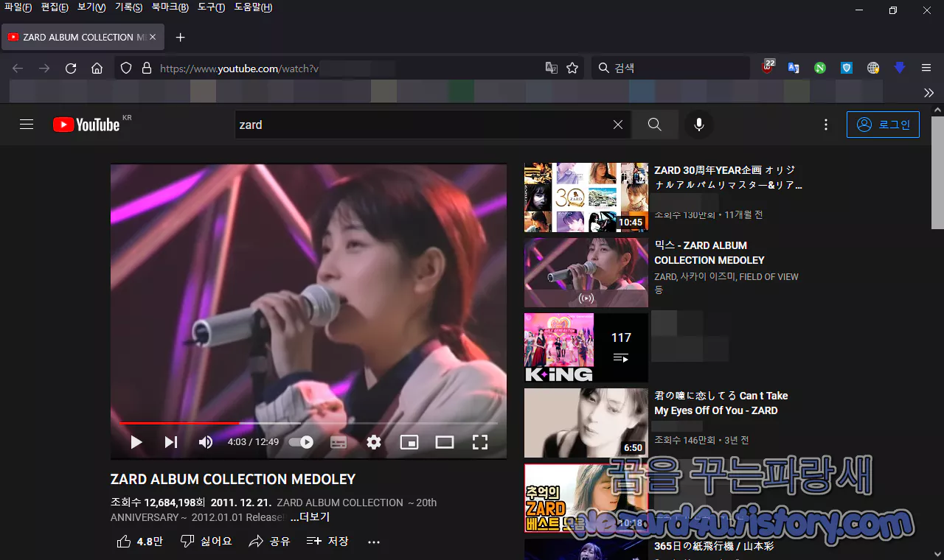Expand description with ...더보기
Screen dimensions: 944x560
(310, 517)
